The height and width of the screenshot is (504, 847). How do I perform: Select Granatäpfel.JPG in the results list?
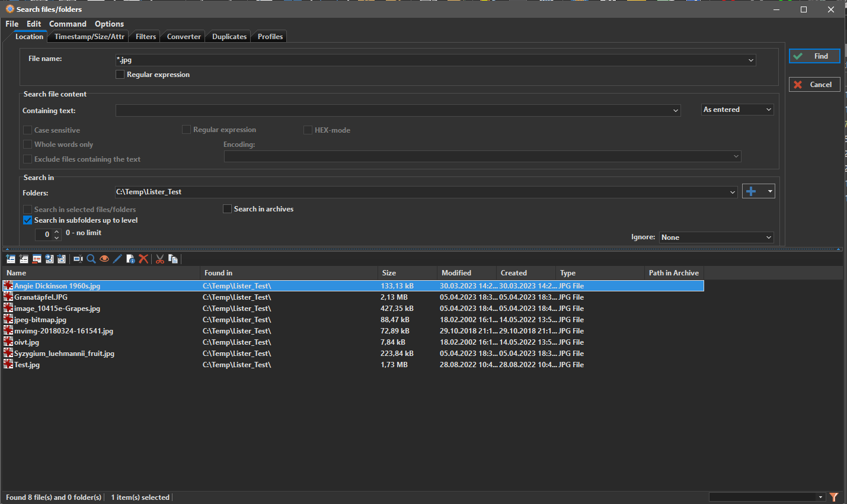coord(41,297)
